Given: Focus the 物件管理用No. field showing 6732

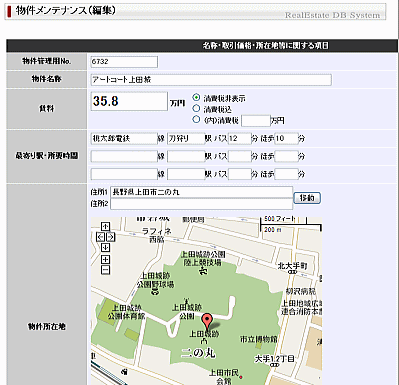Looking at the screenshot, I should [124, 62].
